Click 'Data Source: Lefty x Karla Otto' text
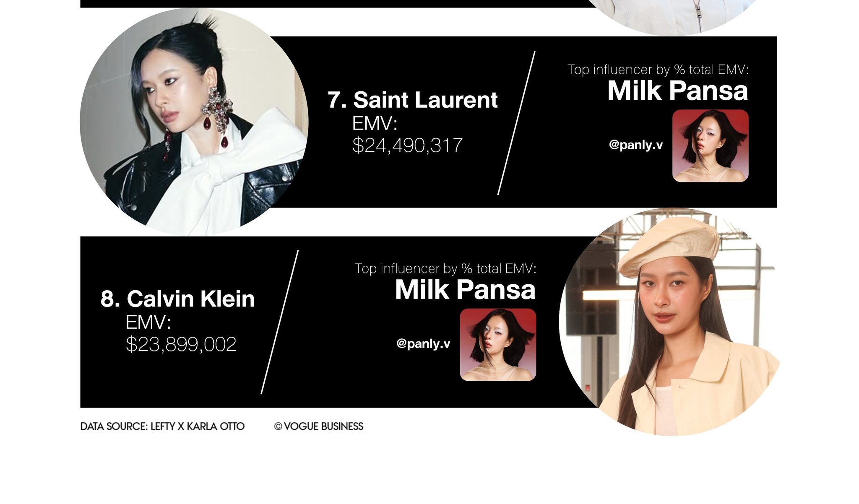The image size is (859, 504). pyautogui.click(x=162, y=426)
